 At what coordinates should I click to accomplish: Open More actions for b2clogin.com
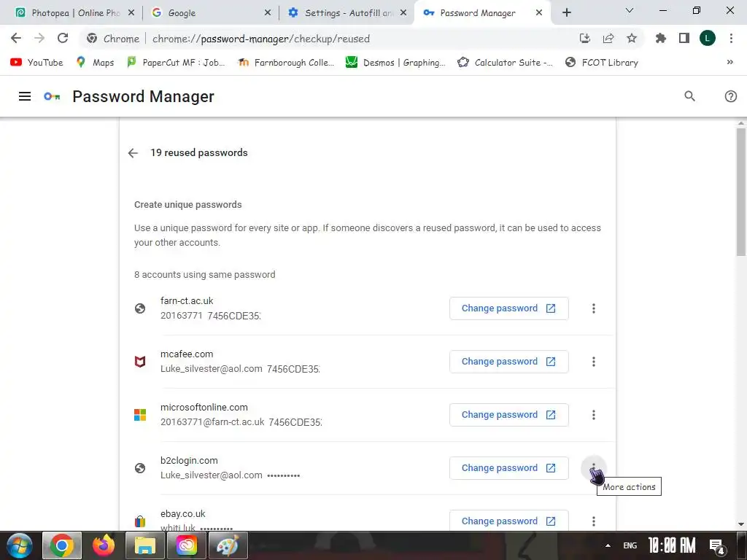(594, 468)
